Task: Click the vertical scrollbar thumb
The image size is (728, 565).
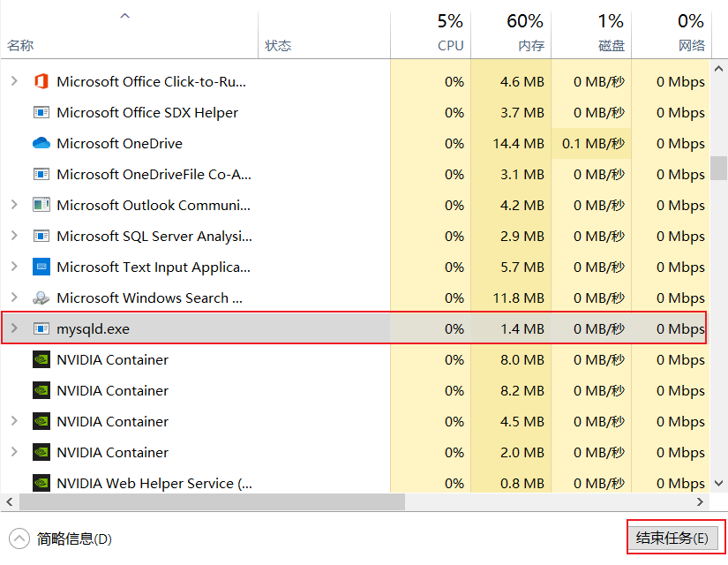Action: pos(718,168)
